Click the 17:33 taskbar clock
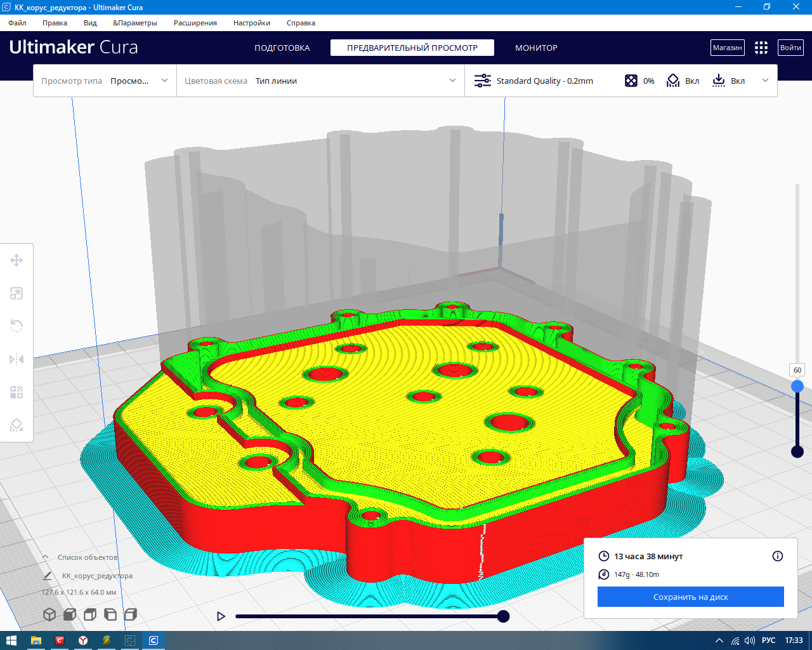The image size is (812, 650). click(794, 640)
